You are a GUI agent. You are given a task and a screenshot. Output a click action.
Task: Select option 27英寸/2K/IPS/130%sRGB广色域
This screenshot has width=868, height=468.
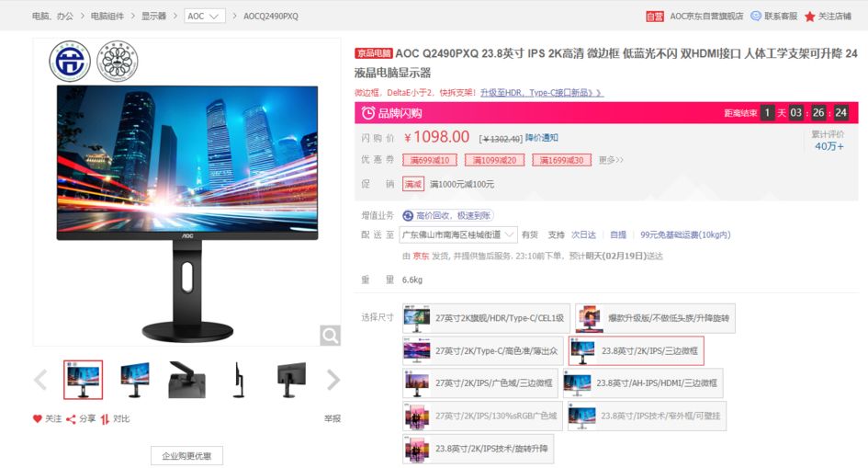[482, 416]
